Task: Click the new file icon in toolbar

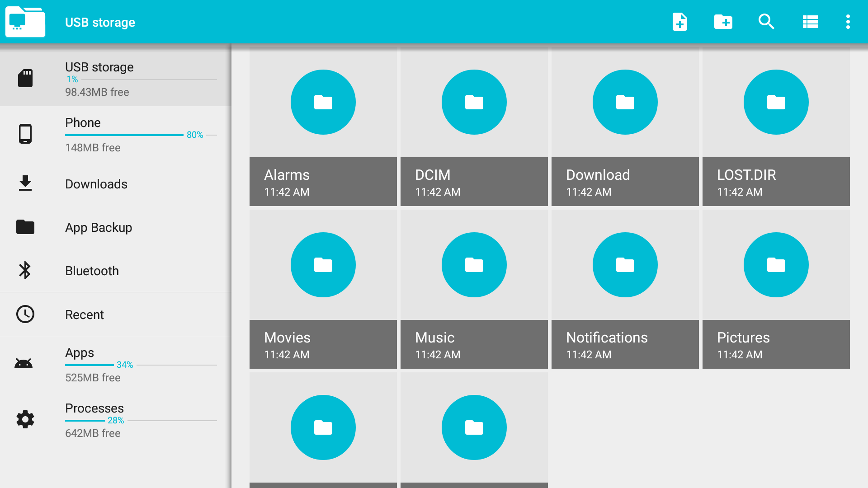Action: point(680,22)
